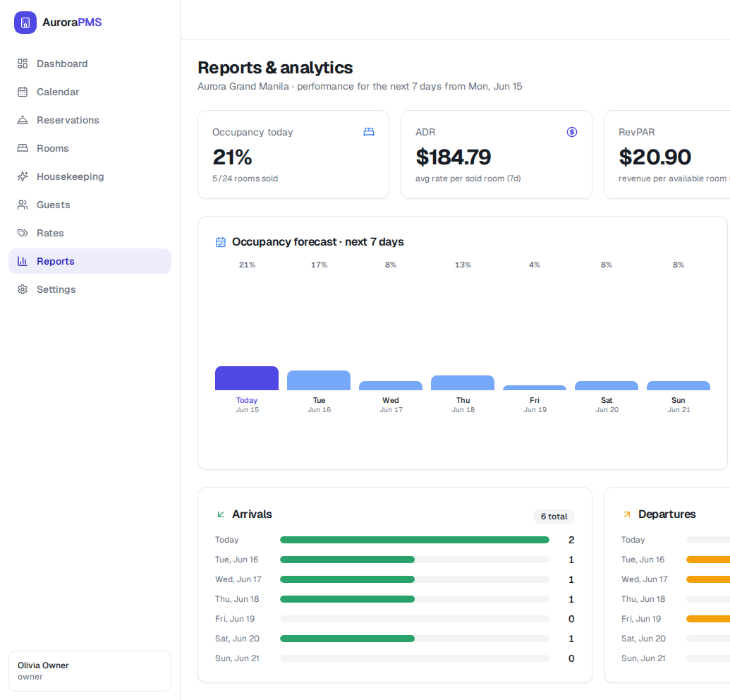
Task: Open the Dashboard menu item
Action: click(90, 64)
